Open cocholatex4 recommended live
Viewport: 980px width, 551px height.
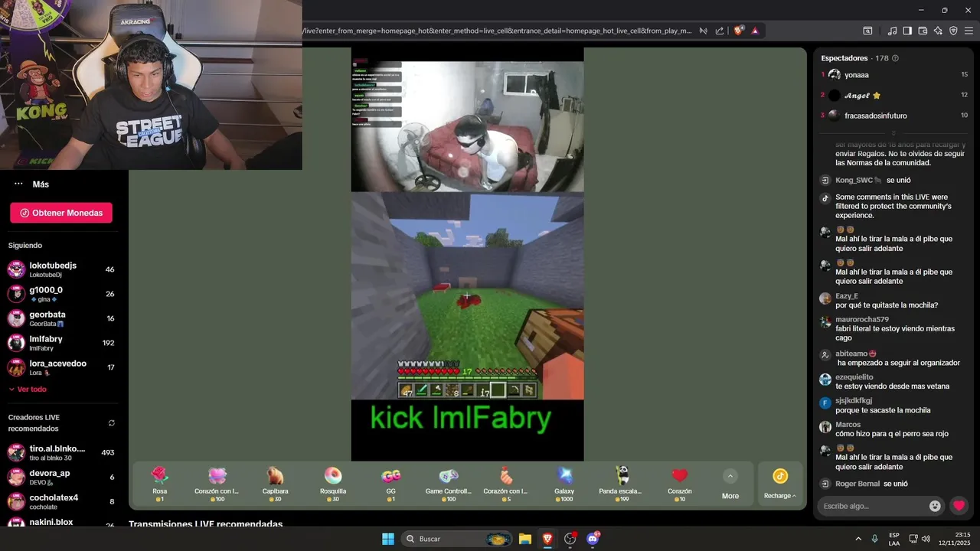61,501
